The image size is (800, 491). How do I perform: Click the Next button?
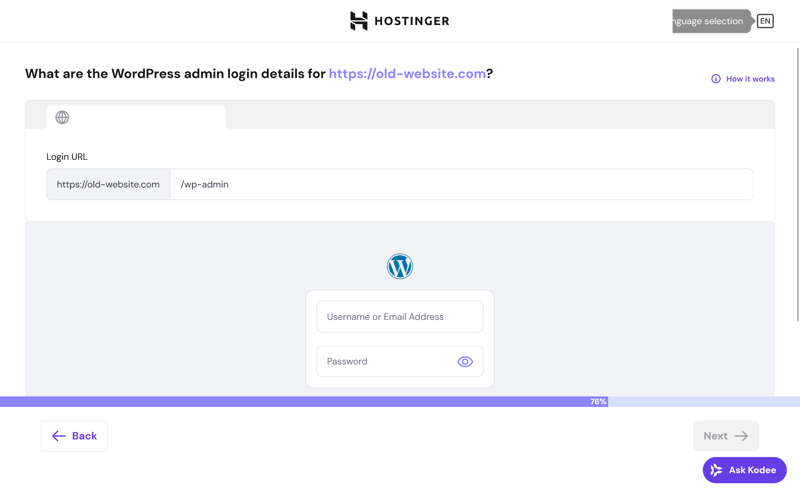726,436
